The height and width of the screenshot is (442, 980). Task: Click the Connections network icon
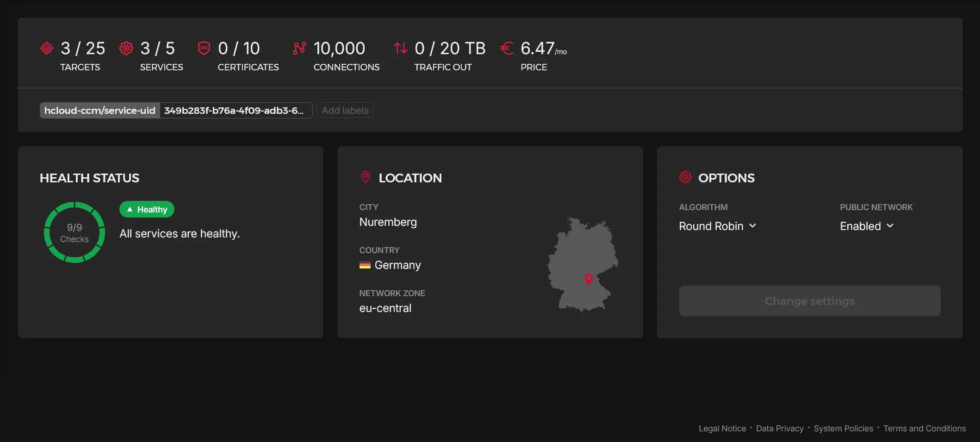click(300, 48)
